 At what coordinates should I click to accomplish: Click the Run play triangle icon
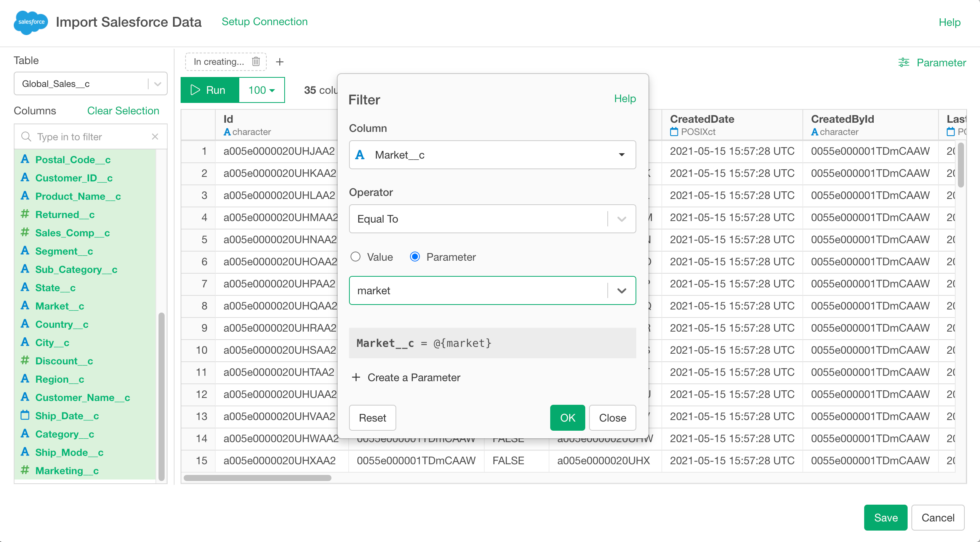pyautogui.click(x=195, y=90)
